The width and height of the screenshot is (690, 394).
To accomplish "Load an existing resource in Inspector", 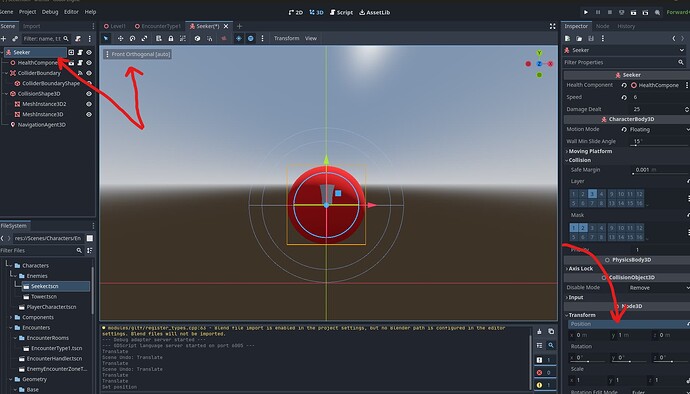I will 579,39.
